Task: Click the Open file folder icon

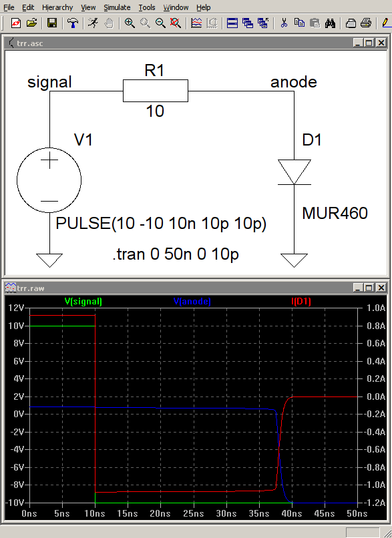Action: [x=31, y=23]
